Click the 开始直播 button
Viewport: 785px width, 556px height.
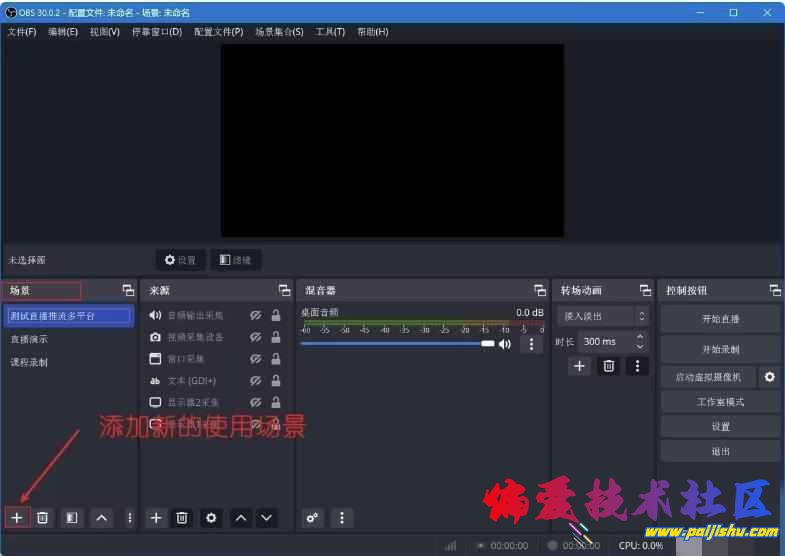(720, 319)
